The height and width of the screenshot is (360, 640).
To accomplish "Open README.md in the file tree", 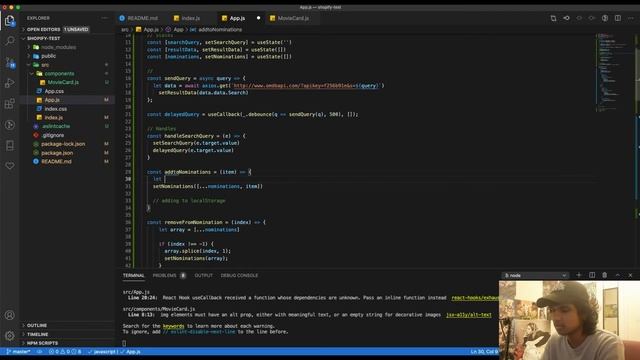I will tap(56, 162).
